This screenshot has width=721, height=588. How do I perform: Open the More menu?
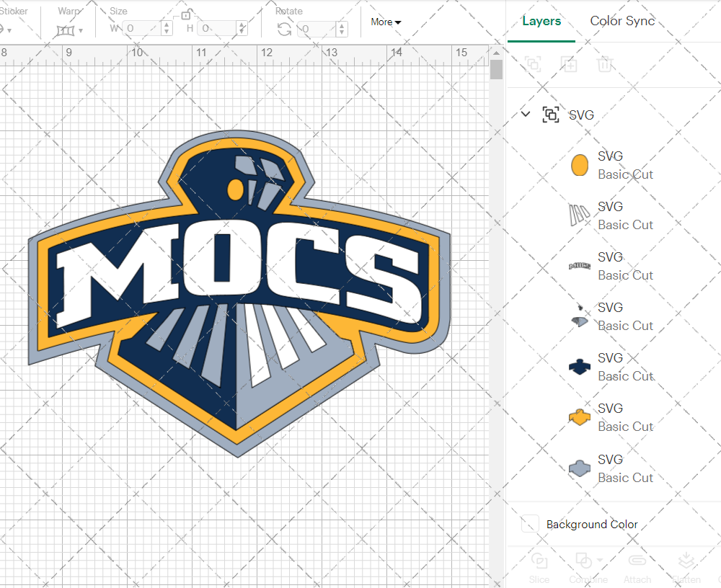[386, 22]
